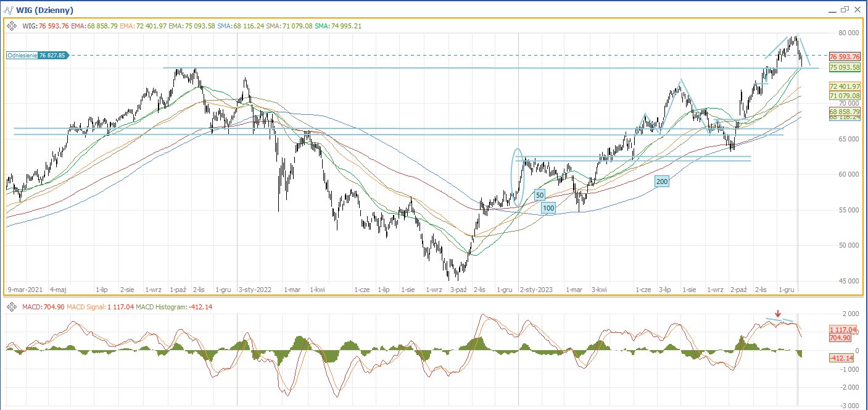Viewport: 868px width, 410px height.
Task: Click the move icon in the WIG price pane
Action: point(12,26)
